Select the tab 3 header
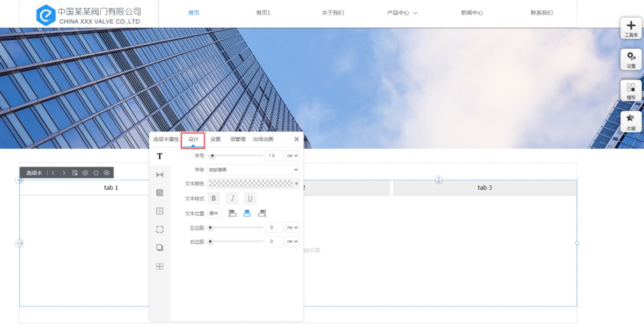This screenshot has width=644, height=333. (x=485, y=188)
